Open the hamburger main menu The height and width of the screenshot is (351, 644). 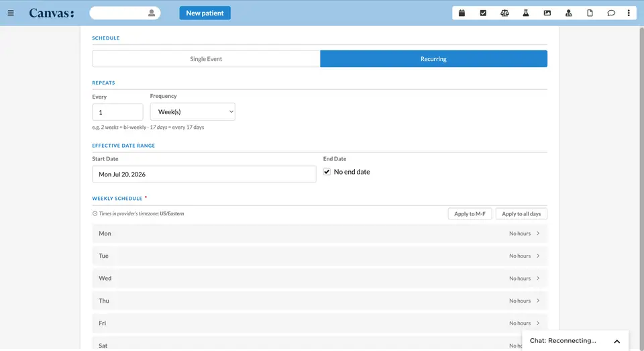11,13
